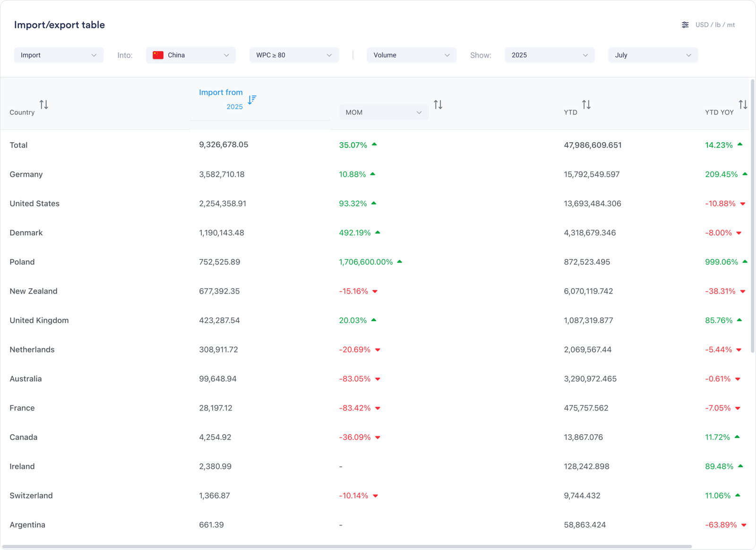Open the WPC ≥ 80 product dropdown
The image size is (756, 550).
294,55
